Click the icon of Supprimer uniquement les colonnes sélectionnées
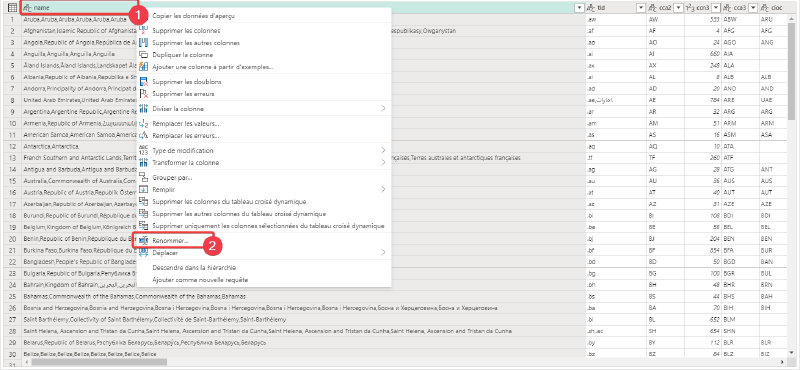 (143, 226)
